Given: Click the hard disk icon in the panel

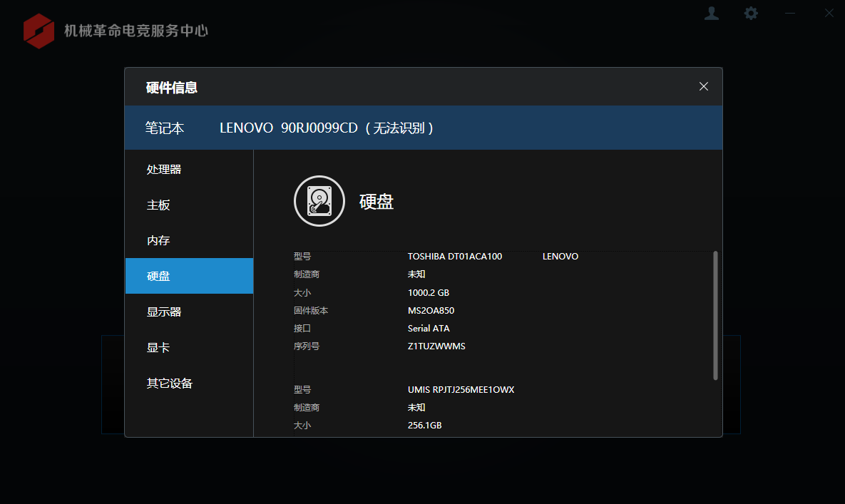Looking at the screenshot, I should pos(319,201).
